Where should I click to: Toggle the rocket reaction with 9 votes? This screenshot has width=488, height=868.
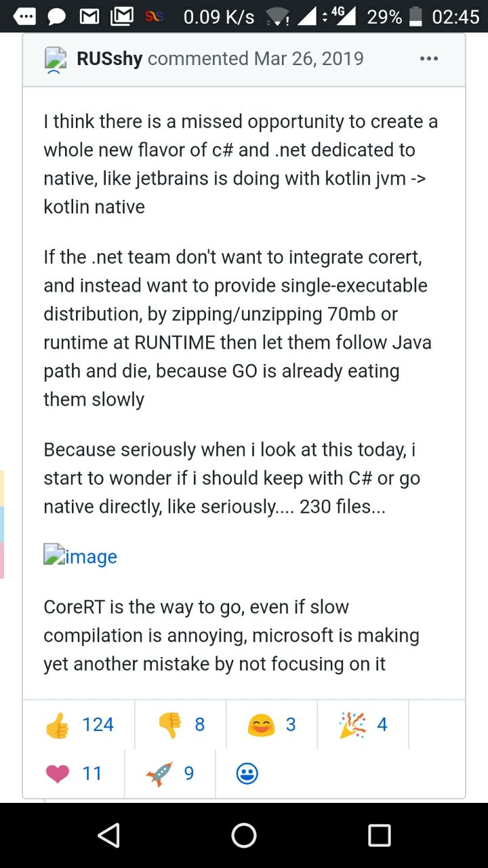[x=170, y=774]
